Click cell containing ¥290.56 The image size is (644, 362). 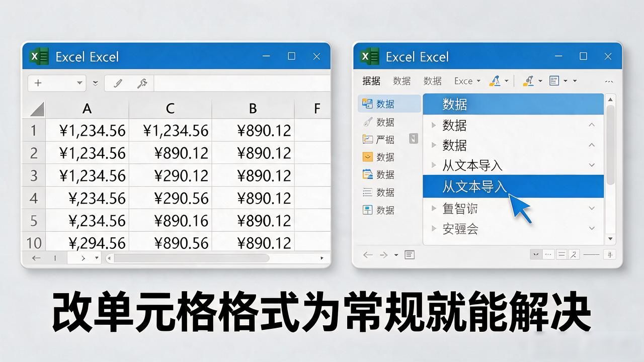170,198
